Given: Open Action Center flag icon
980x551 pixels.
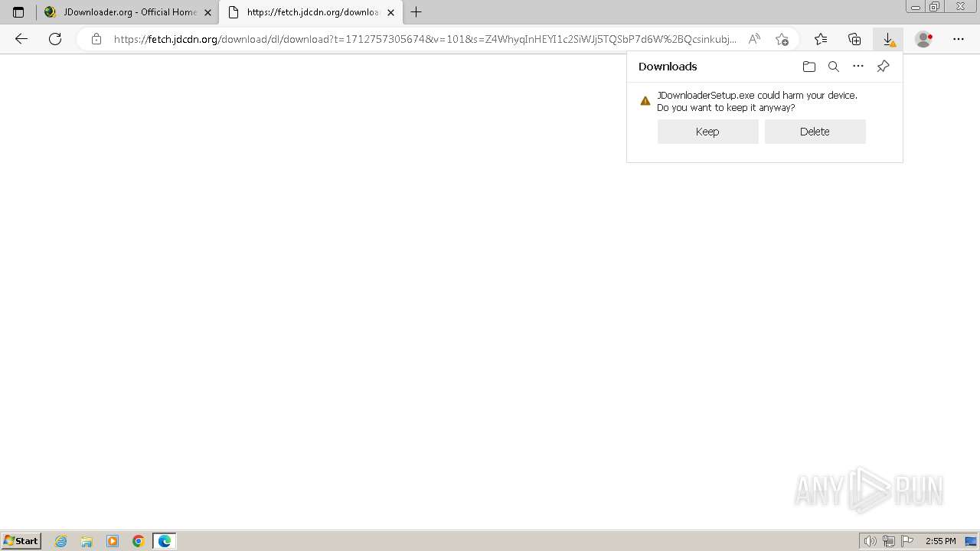Looking at the screenshot, I should click(907, 541).
